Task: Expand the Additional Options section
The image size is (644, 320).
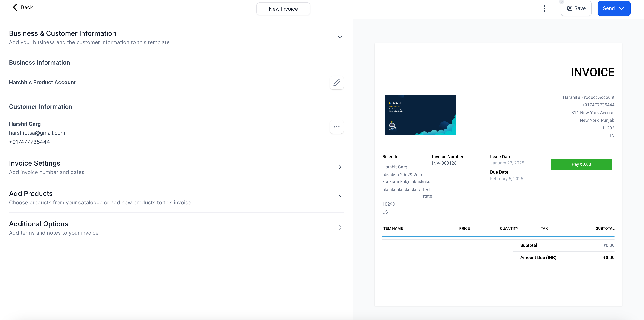Action: tap(340, 228)
